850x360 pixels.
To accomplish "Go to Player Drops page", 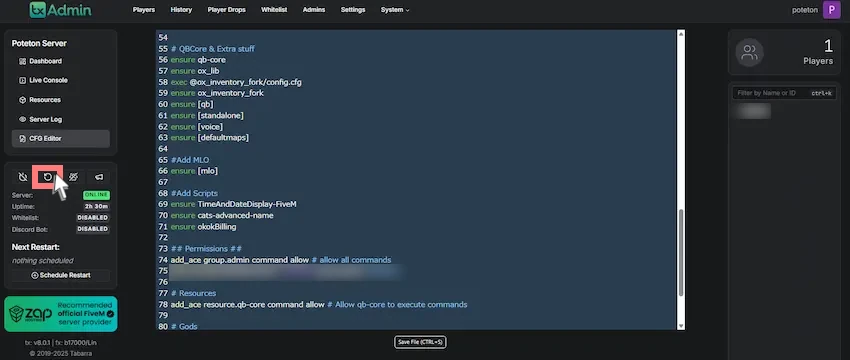I will (x=227, y=10).
